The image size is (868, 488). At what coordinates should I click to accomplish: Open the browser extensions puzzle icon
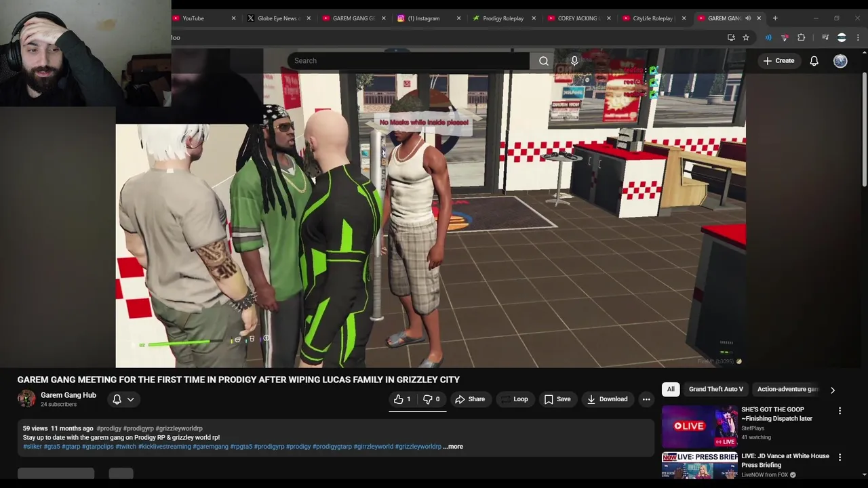click(x=801, y=37)
